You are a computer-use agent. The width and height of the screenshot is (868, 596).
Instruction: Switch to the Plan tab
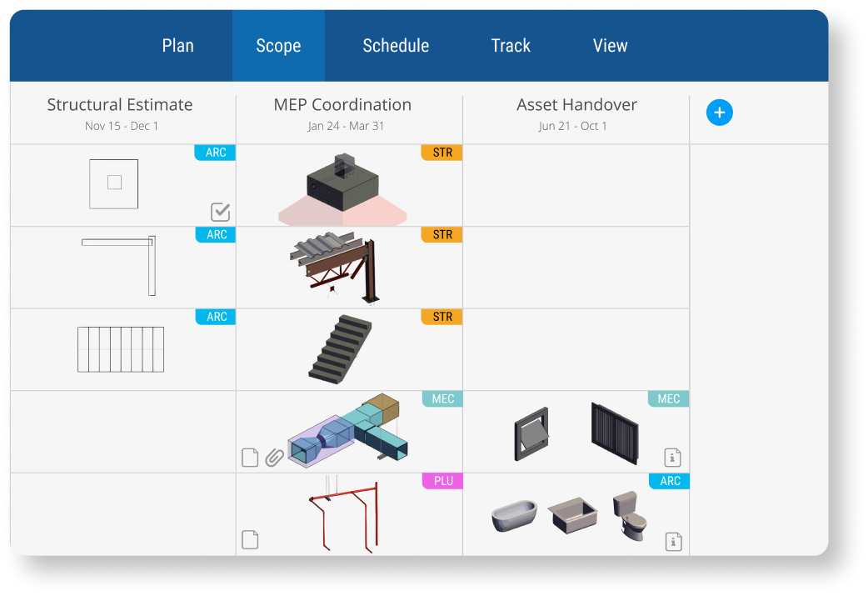click(x=177, y=46)
